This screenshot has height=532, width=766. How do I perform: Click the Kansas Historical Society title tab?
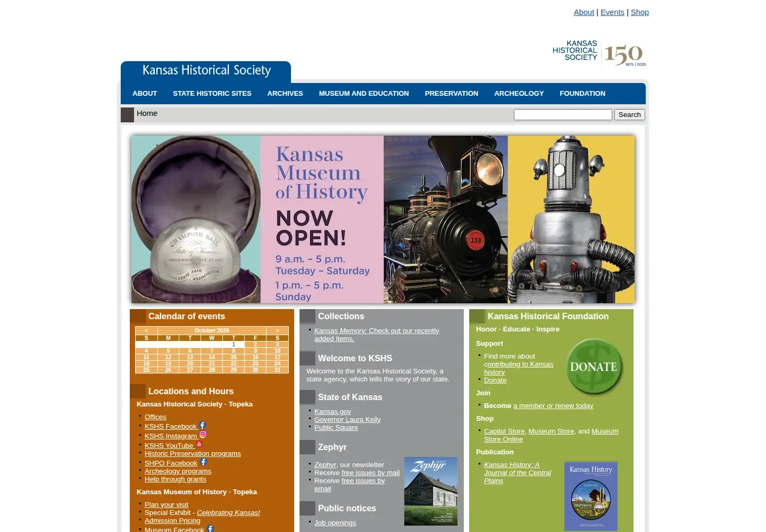206,71
